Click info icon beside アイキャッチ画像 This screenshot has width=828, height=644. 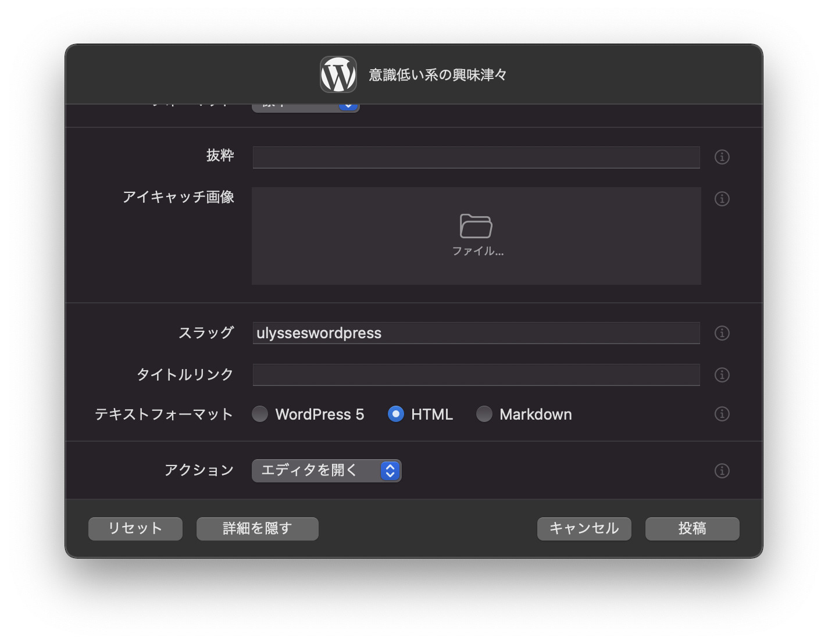[x=722, y=199]
